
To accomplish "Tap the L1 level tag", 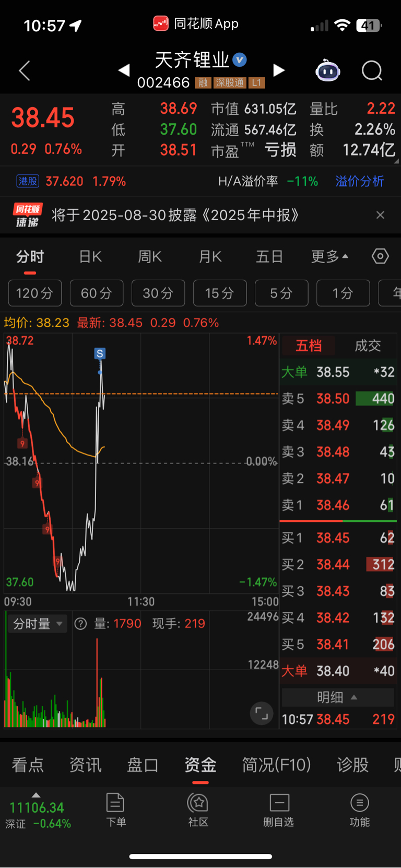I will [256, 82].
